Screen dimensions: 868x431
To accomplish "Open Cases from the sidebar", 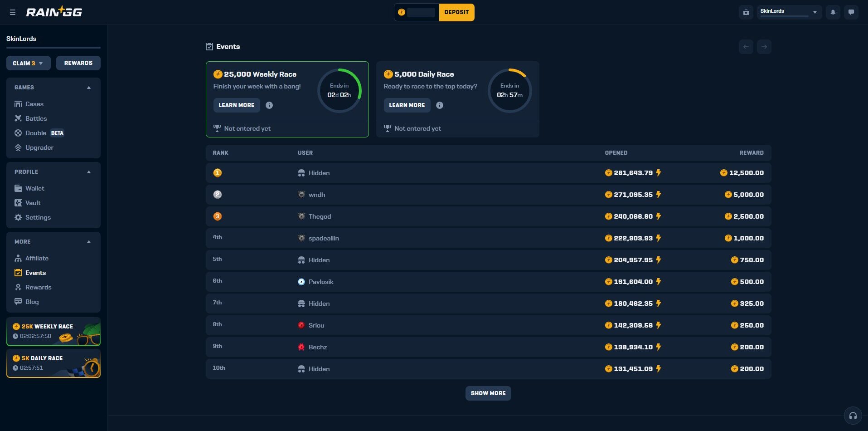I will click(x=34, y=104).
